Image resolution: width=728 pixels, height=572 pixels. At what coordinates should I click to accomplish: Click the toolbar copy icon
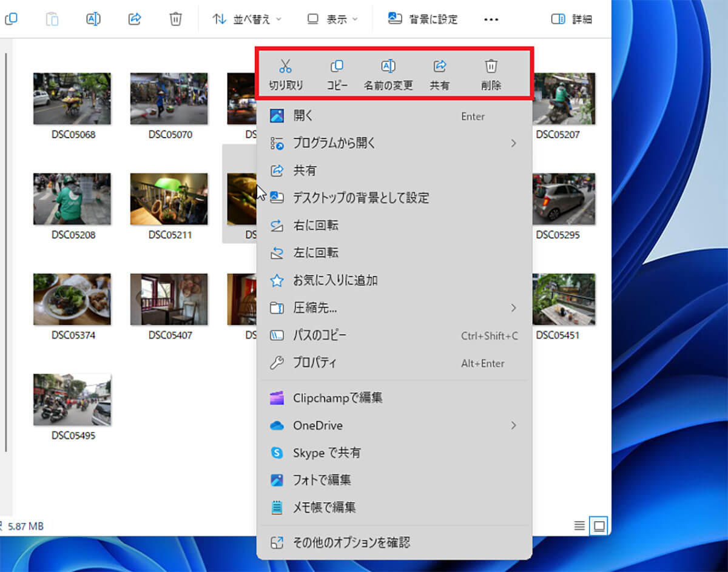(x=10, y=19)
